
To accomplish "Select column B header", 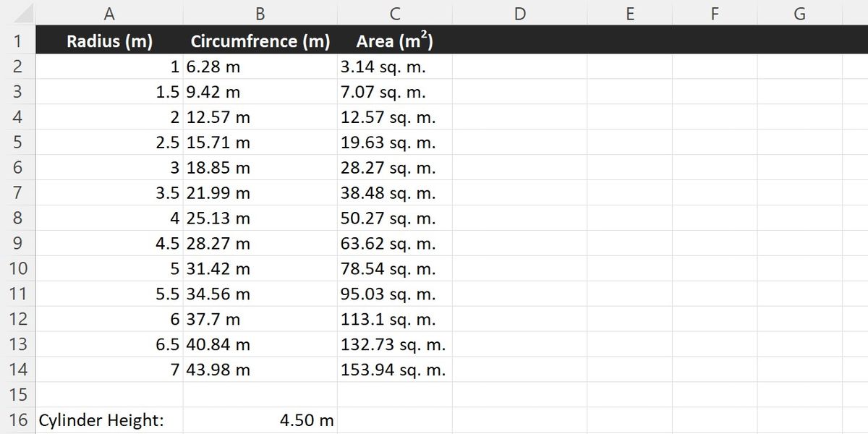I will pos(260,13).
